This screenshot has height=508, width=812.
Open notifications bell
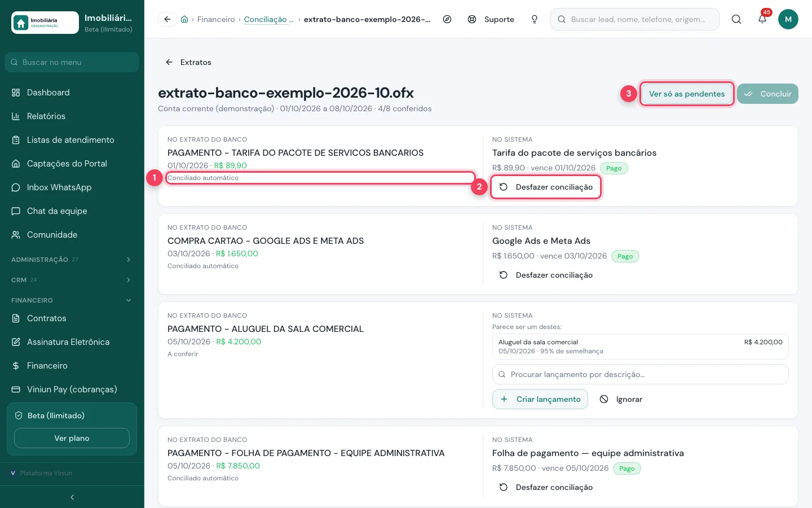[x=762, y=19]
